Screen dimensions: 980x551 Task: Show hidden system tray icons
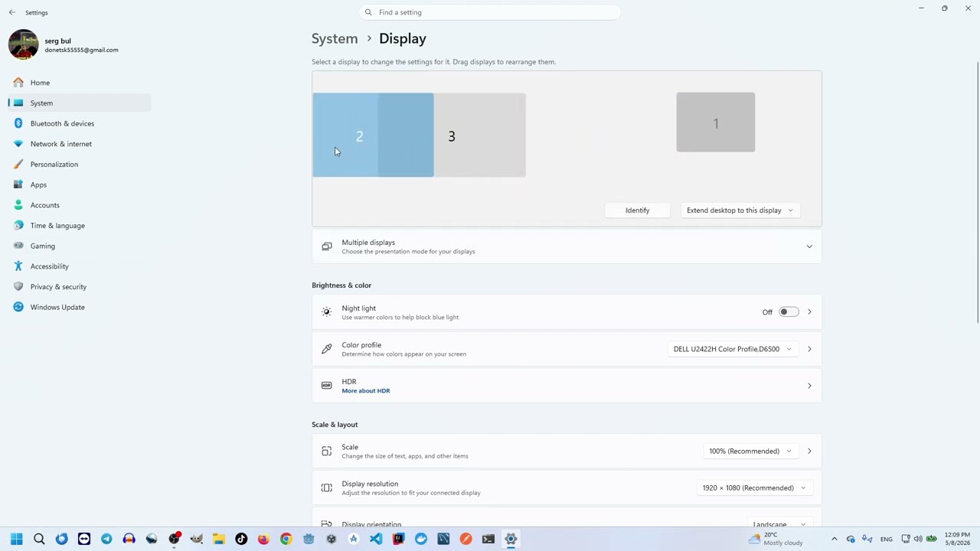pyautogui.click(x=835, y=539)
